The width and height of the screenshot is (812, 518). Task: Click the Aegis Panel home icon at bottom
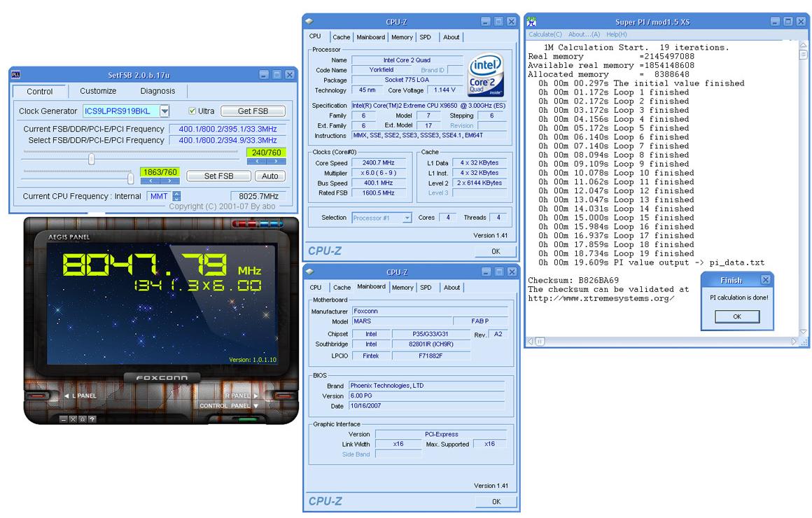tap(83, 419)
